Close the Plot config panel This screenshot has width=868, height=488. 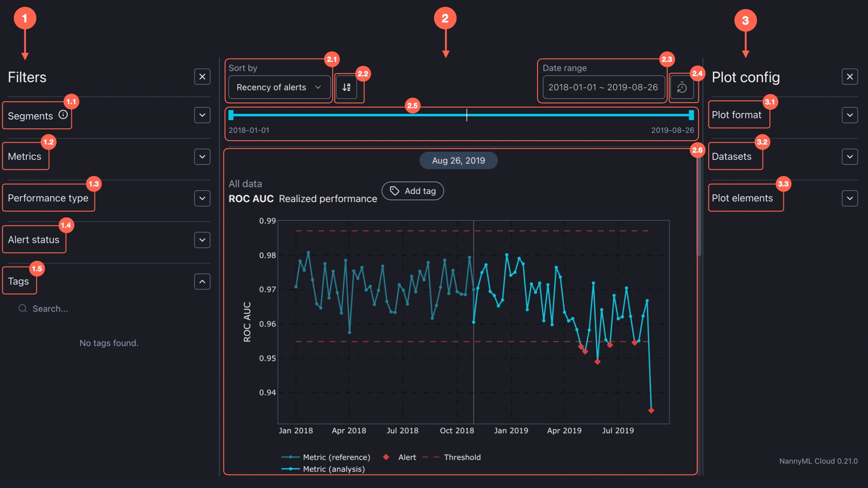(x=849, y=77)
